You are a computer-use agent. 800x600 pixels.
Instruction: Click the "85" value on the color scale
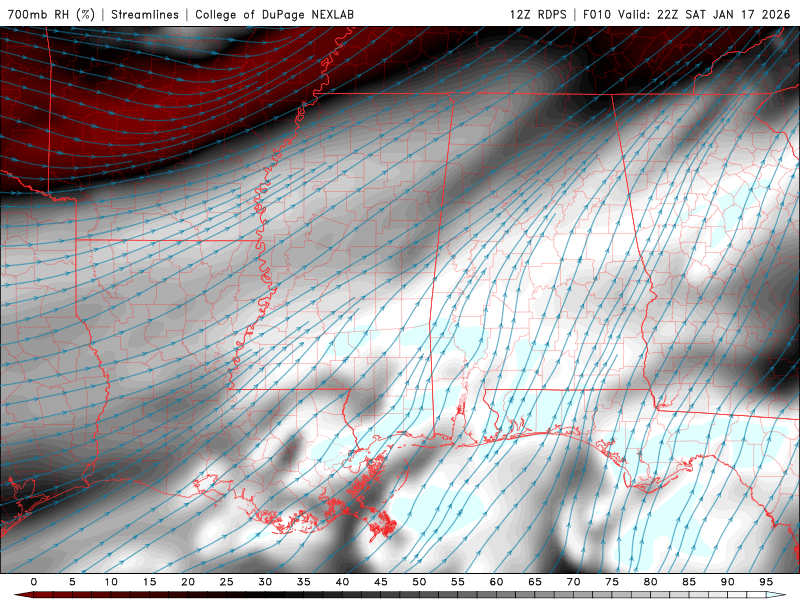click(x=689, y=582)
